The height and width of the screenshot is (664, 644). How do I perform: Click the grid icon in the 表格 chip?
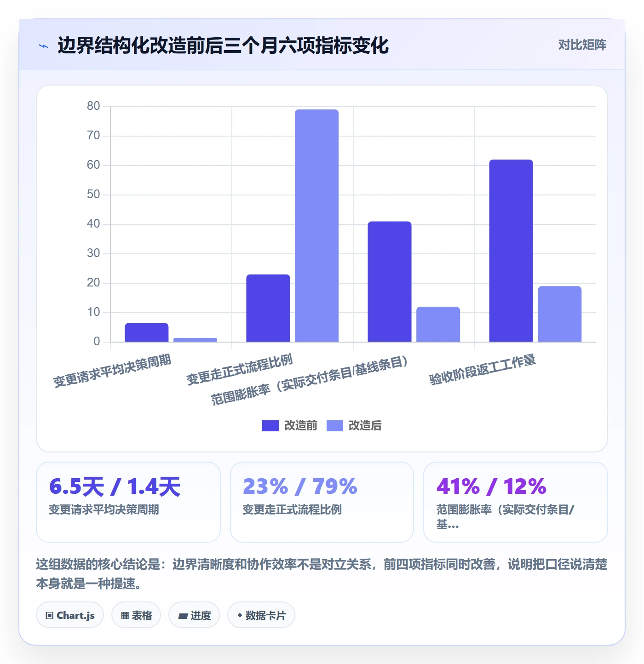click(125, 615)
